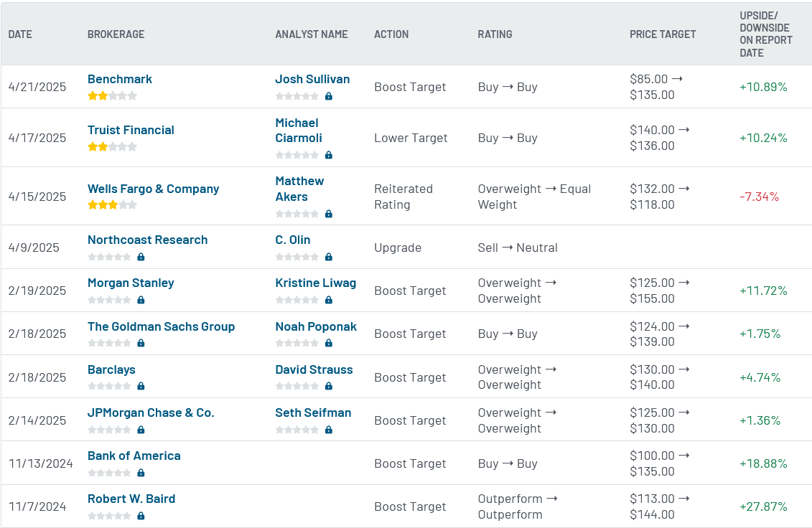Screen dimensions: 812x528
Task: Sort by the RATING column header
Action: click(495, 34)
